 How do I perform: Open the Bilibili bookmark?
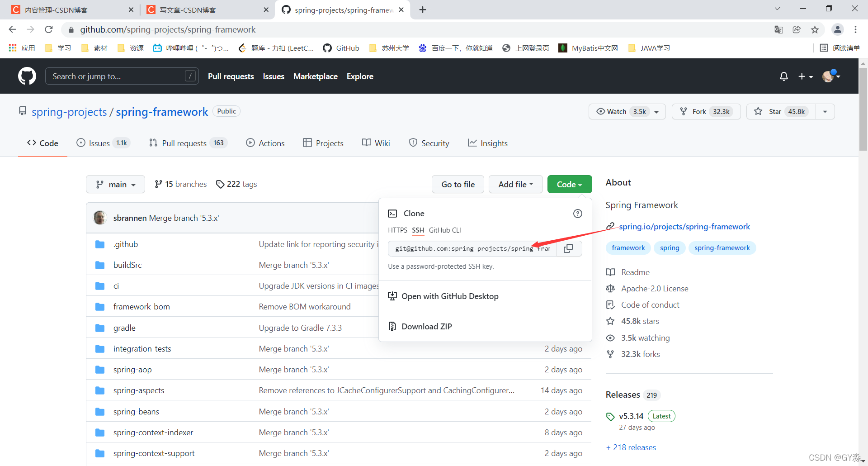[x=191, y=48]
